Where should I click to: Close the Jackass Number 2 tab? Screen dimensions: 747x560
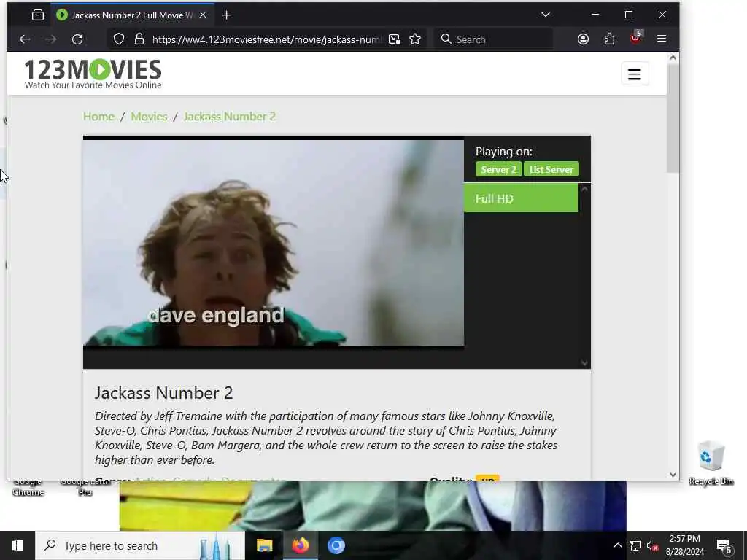click(203, 15)
